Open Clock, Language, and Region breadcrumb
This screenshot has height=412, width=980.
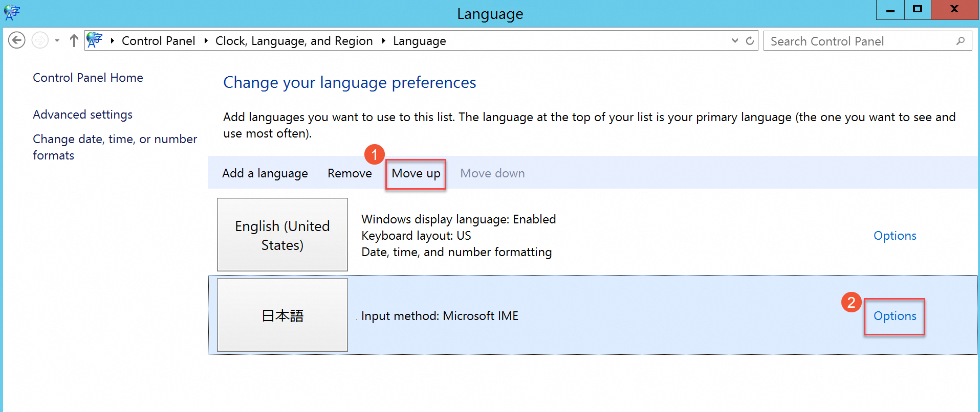click(x=294, y=41)
